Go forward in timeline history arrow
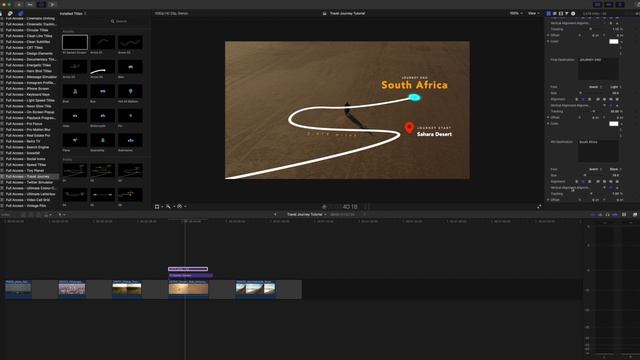 364,214
